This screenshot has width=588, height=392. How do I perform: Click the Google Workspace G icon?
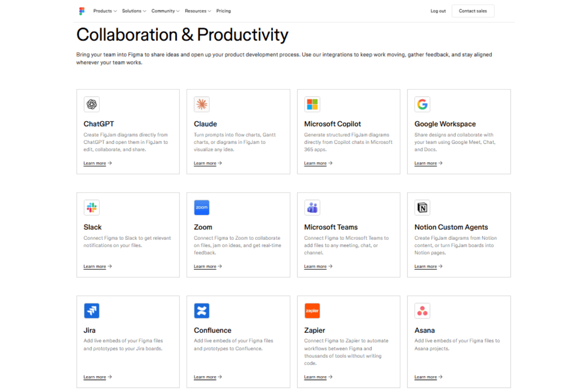[x=422, y=104]
